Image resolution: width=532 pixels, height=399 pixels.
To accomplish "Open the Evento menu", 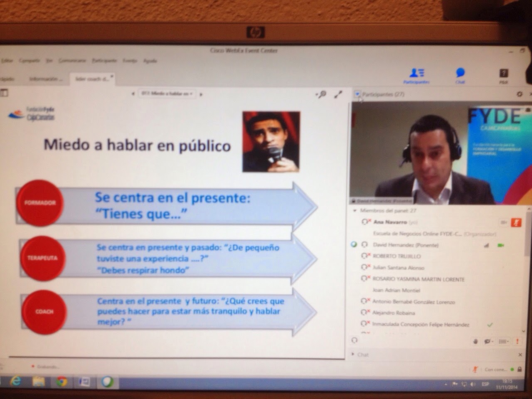I will tap(130, 61).
